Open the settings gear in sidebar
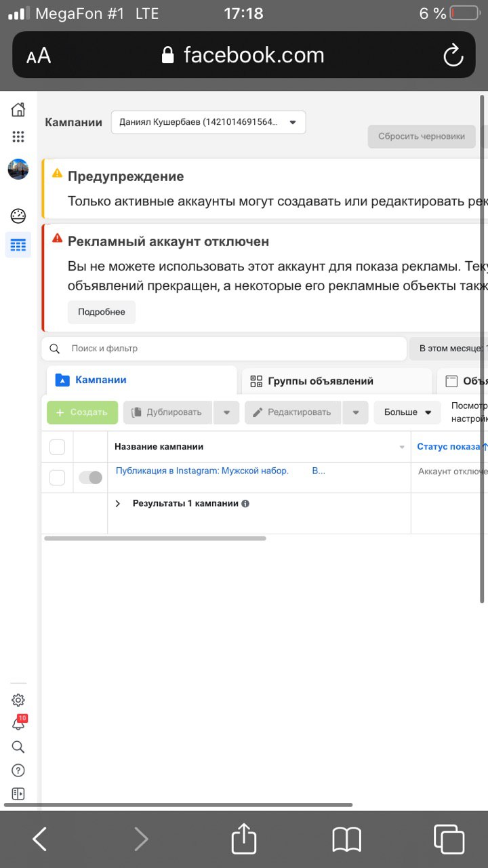Screen dimensions: 488x868 pyautogui.click(x=18, y=701)
